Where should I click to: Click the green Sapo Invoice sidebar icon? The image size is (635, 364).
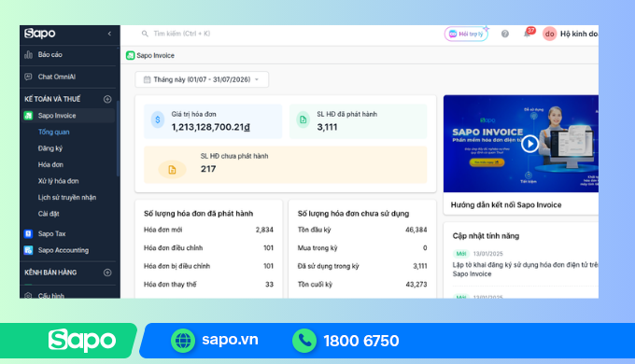pos(28,116)
